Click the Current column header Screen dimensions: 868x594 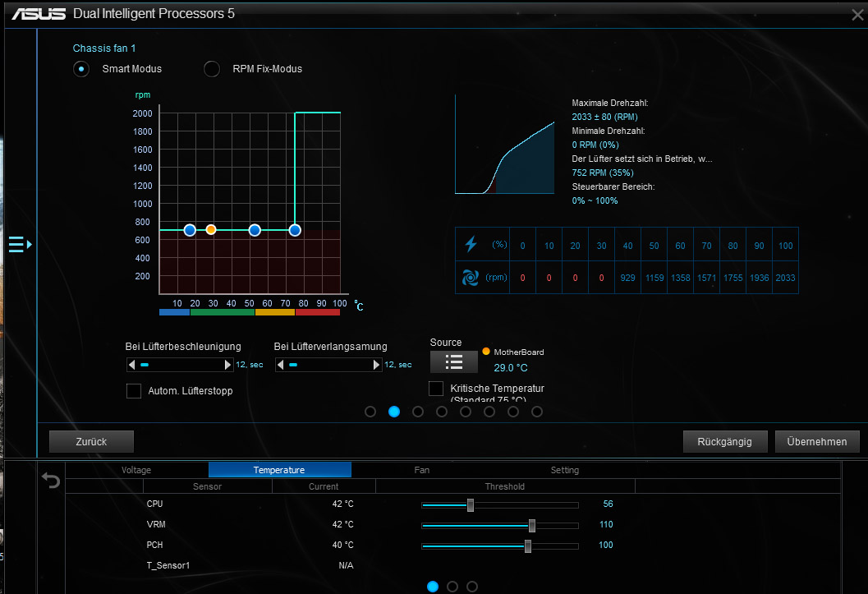(x=324, y=486)
